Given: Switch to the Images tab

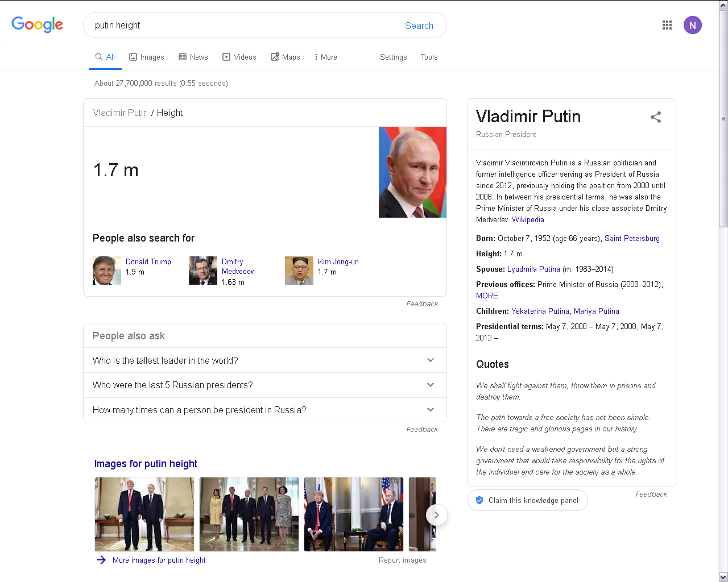Looking at the screenshot, I should pos(147,57).
